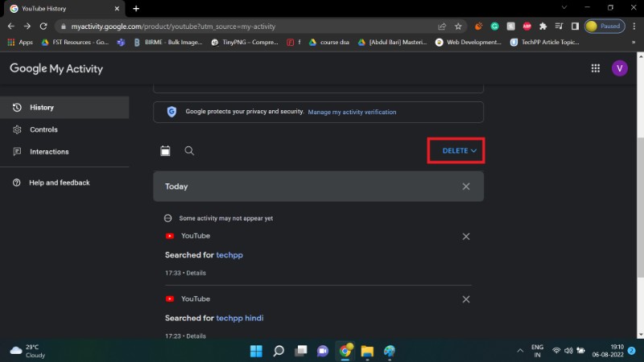The width and height of the screenshot is (644, 362).
Task: Open Chrome's three-dot menu
Action: (x=633, y=26)
